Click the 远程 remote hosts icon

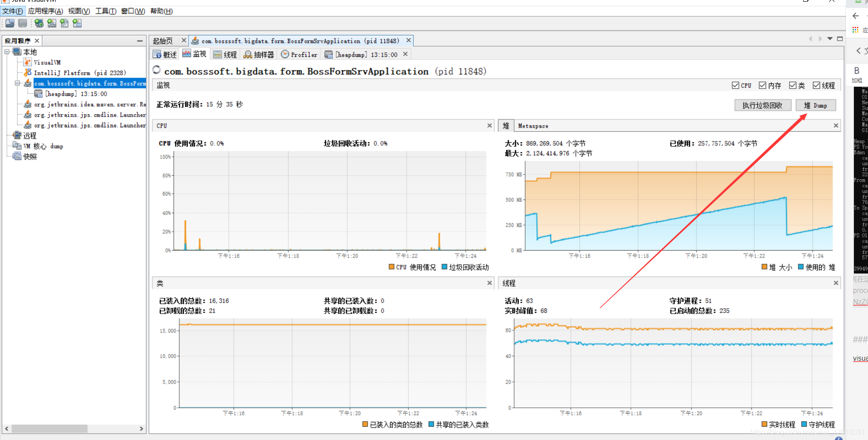[x=17, y=135]
